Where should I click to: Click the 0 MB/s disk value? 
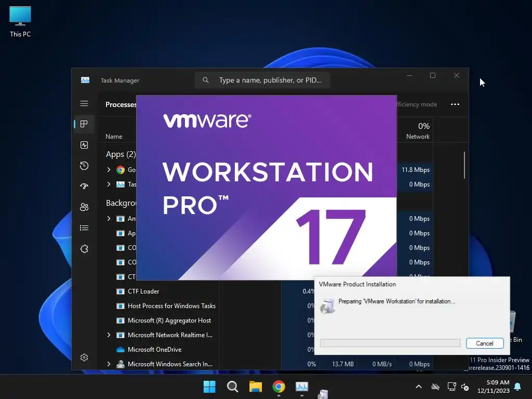pos(382,364)
